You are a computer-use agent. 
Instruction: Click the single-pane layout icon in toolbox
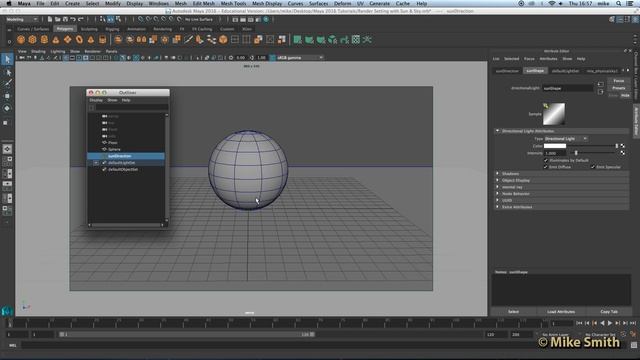(7, 149)
